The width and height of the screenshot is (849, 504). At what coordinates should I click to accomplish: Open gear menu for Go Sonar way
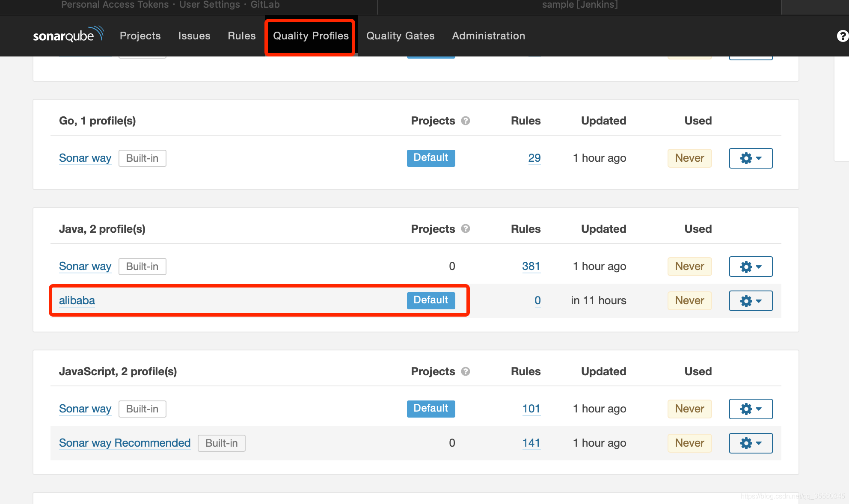[x=751, y=158]
